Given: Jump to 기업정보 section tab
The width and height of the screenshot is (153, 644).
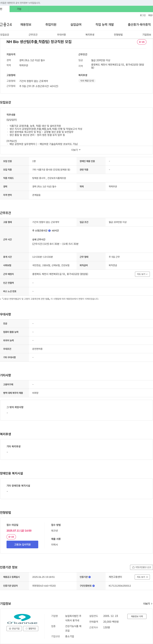Looking at the screenshot, I should 147,35.
